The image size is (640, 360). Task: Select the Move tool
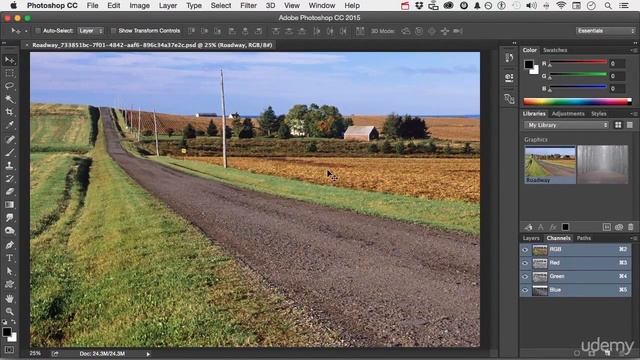pos(9,60)
